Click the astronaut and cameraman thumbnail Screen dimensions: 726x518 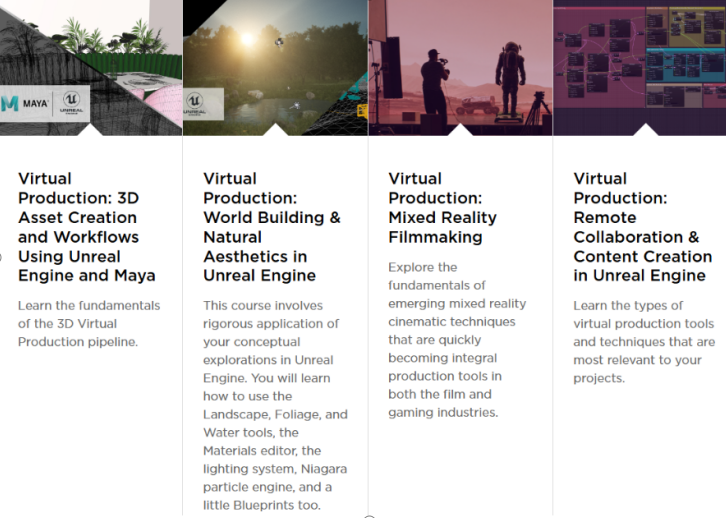(461, 68)
